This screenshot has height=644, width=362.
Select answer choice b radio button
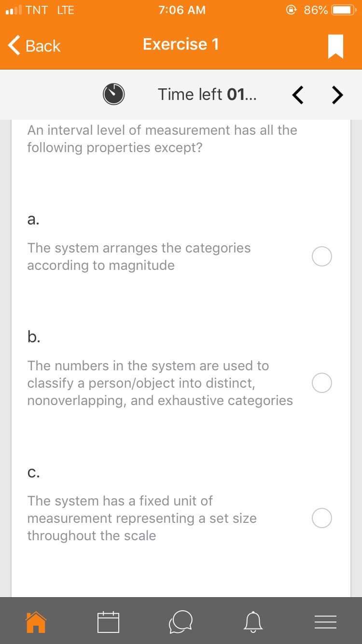pyautogui.click(x=322, y=383)
